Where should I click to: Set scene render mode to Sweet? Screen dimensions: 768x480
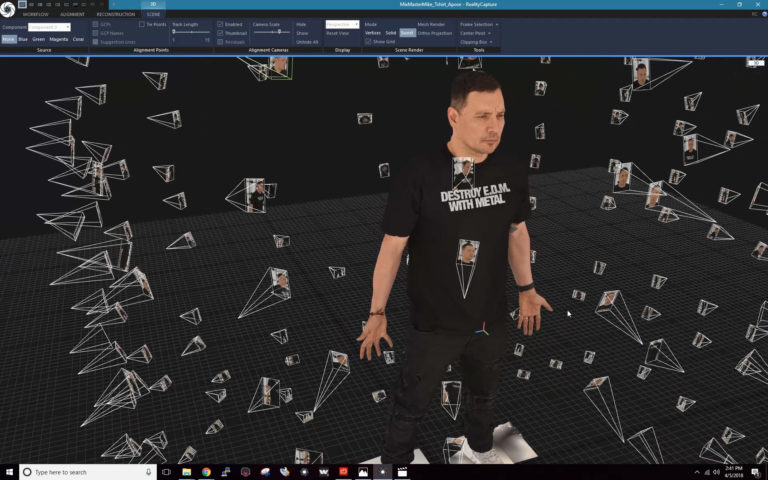tap(407, 33)
